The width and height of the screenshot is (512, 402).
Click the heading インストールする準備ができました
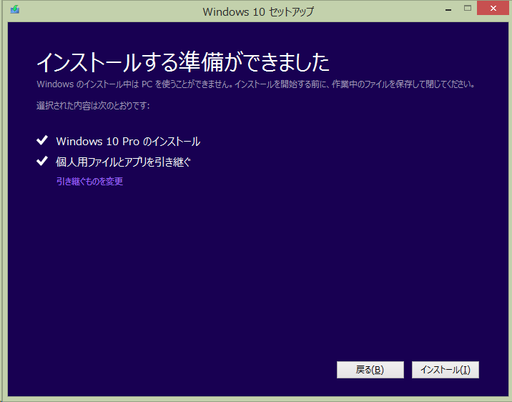(183, 62)
